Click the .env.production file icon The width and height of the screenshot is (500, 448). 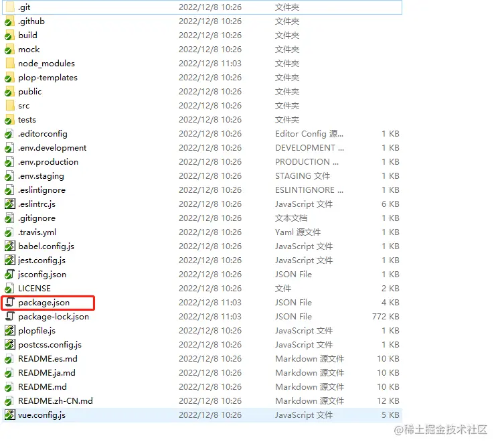coord(9,162)
